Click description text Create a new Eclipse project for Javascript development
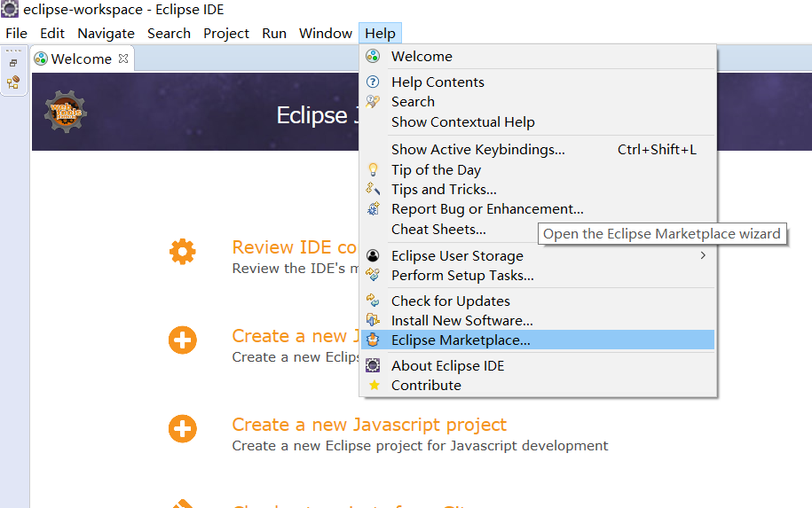 coord(420,445)
